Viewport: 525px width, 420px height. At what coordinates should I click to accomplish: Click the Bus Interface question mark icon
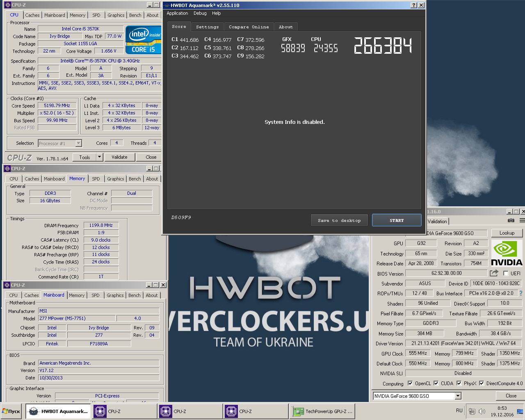click(521, 293)
